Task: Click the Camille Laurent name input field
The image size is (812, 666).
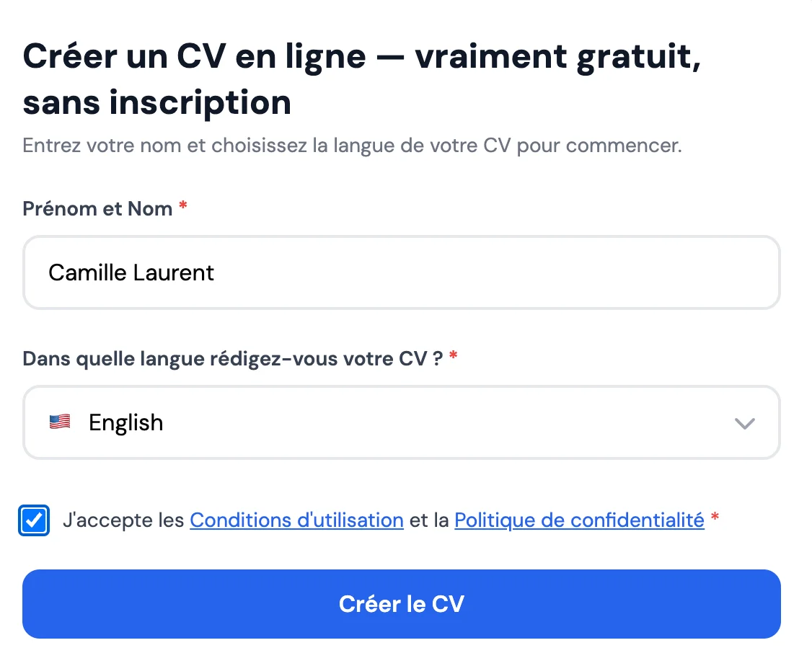Action: pos(401,272)
